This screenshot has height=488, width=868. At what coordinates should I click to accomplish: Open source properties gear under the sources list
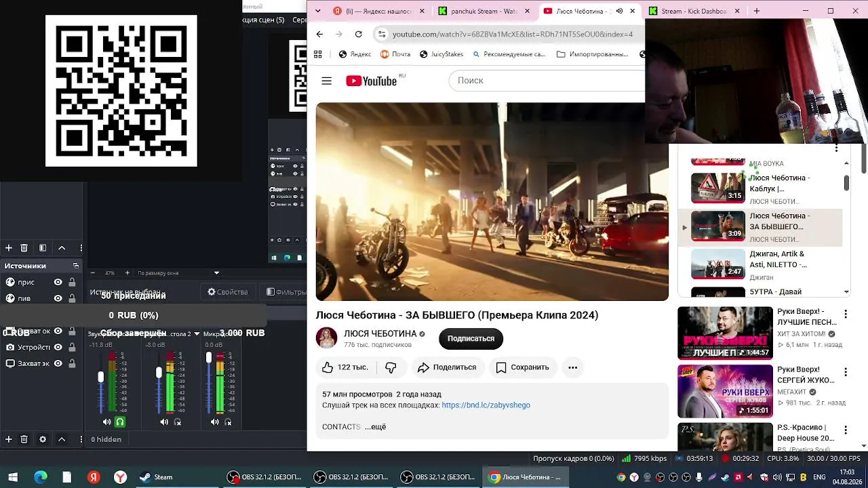point(43,439)
